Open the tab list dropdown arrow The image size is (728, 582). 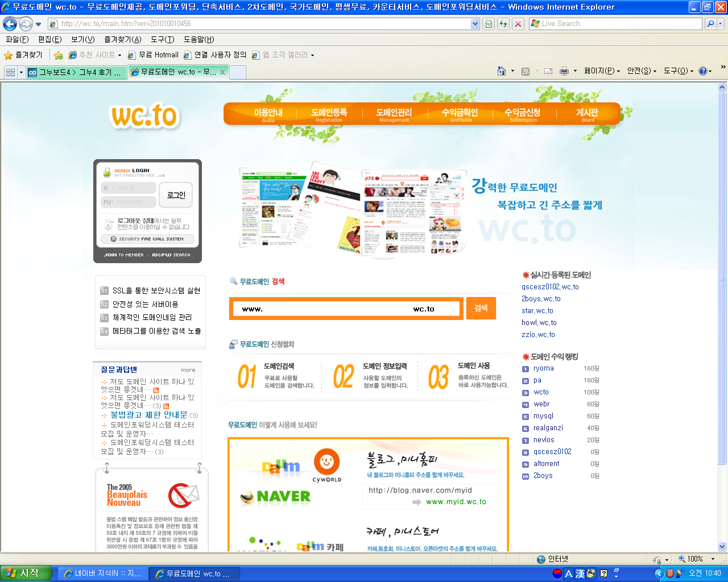coord(22,72)
